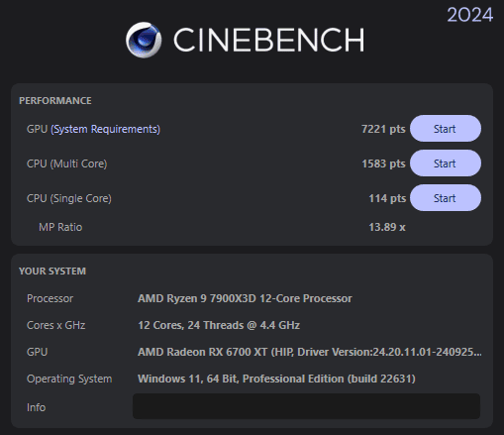Click the Processor label
The image size is (504, 435).
tap(50, 298)
